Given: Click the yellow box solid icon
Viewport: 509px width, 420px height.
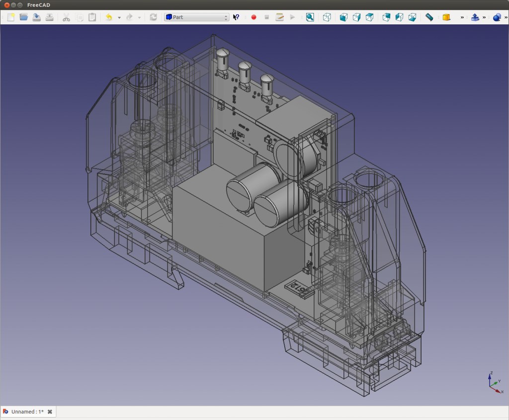Looking at the screenshot, I should (x=446, y=17).
